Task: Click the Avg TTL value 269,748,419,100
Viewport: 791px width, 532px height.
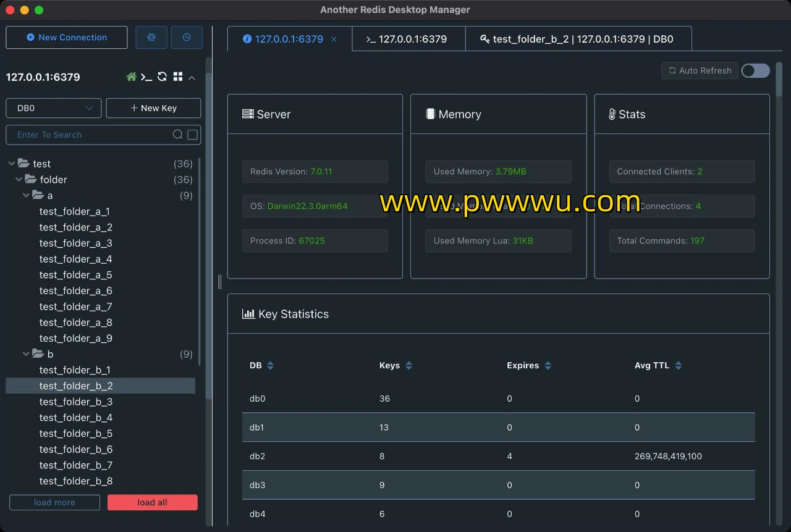Action: click(x=668, y=457)
